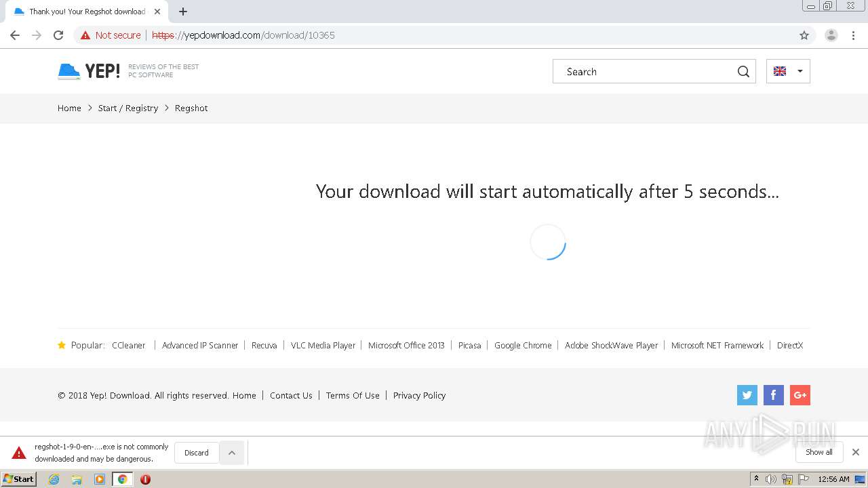Click the Popular star icon
The height and width of the screenshot is (488, 868).
[62, 345]
